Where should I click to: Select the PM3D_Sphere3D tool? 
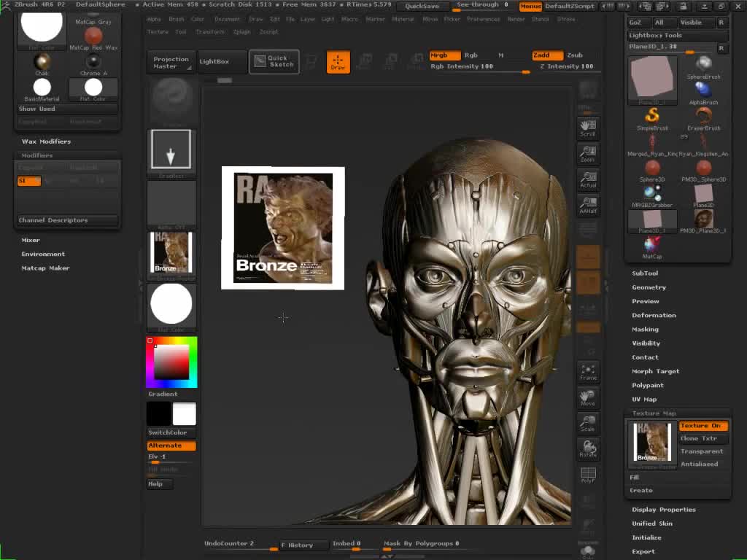pyautogui.click(x=703, y=171)
